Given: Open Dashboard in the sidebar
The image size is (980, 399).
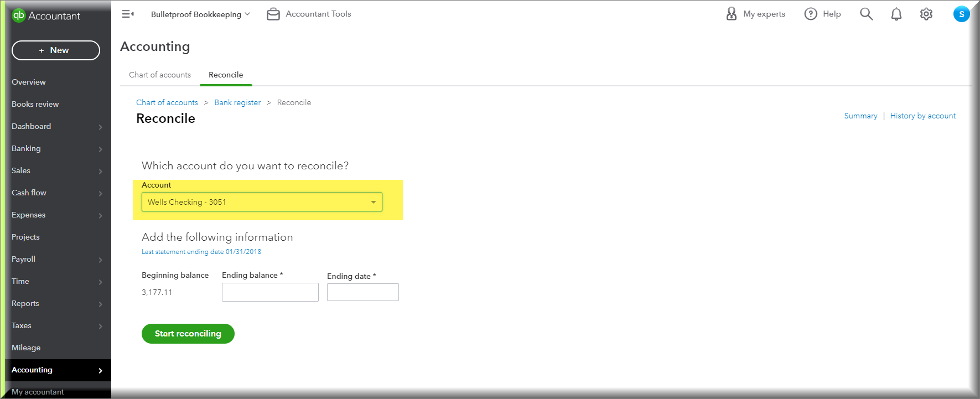Looking at the screenshot, I should coord(31,126).
